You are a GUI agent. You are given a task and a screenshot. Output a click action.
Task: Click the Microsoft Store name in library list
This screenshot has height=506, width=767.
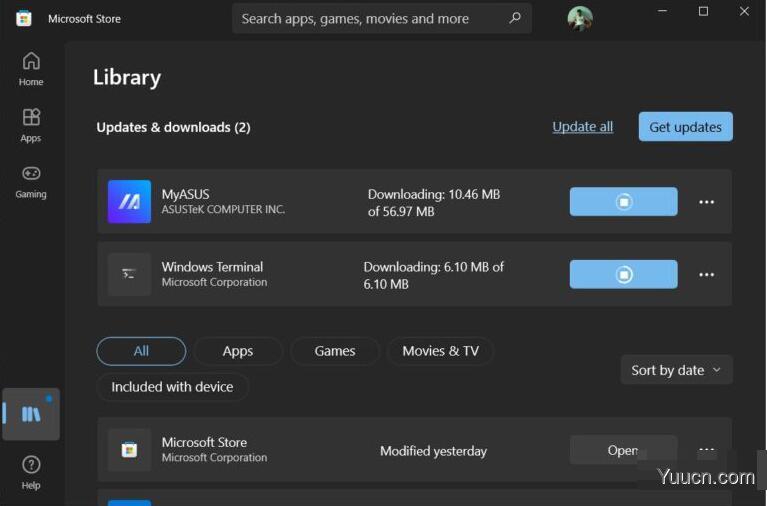click(x=204, y=442)
